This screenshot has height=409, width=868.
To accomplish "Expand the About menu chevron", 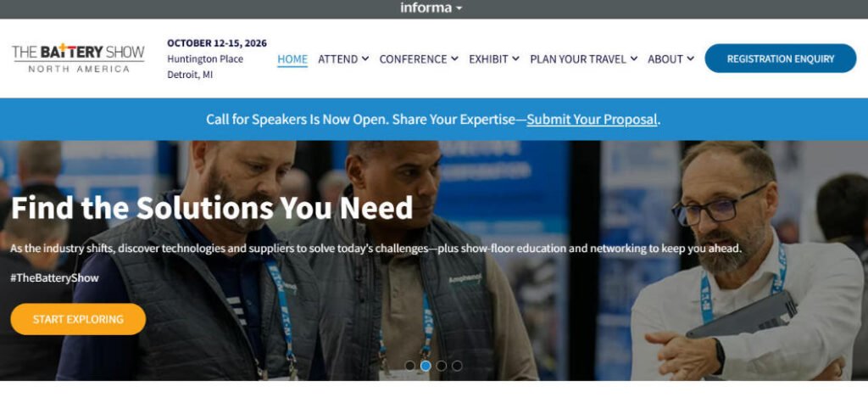I will [x=690, y=59].
